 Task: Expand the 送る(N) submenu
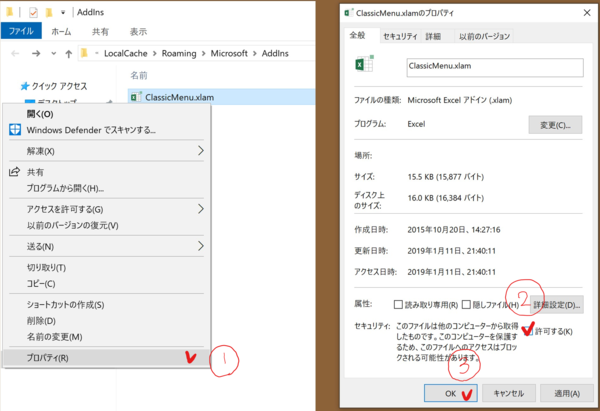pyautogui.click(x=201, y=246)
